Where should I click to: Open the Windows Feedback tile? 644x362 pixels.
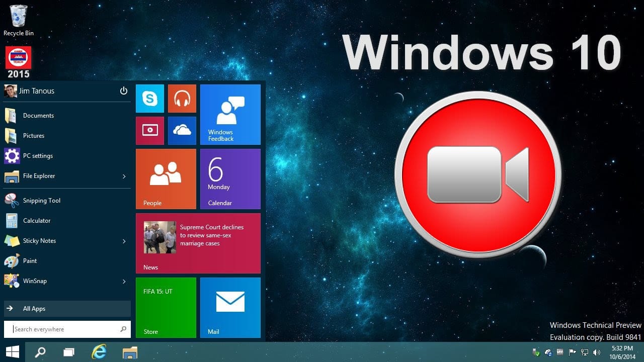point(230,115)
